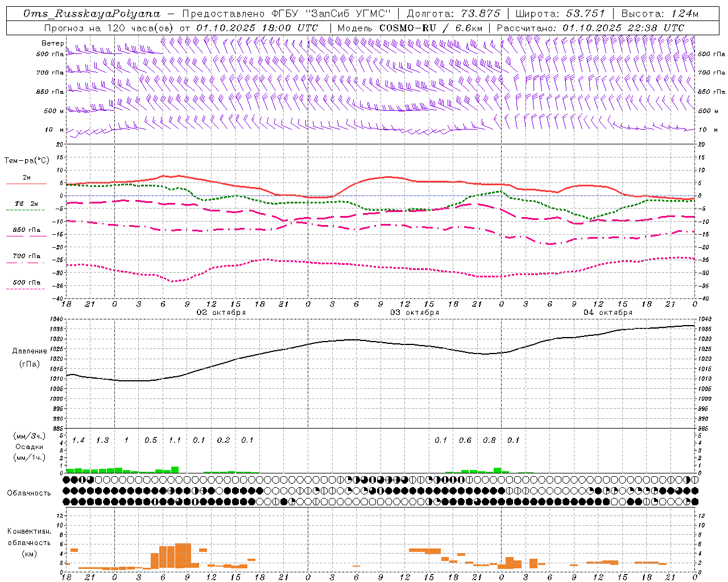Click the Облачность panel label
The height and width of the screenshot is (582, 728).
29,493
